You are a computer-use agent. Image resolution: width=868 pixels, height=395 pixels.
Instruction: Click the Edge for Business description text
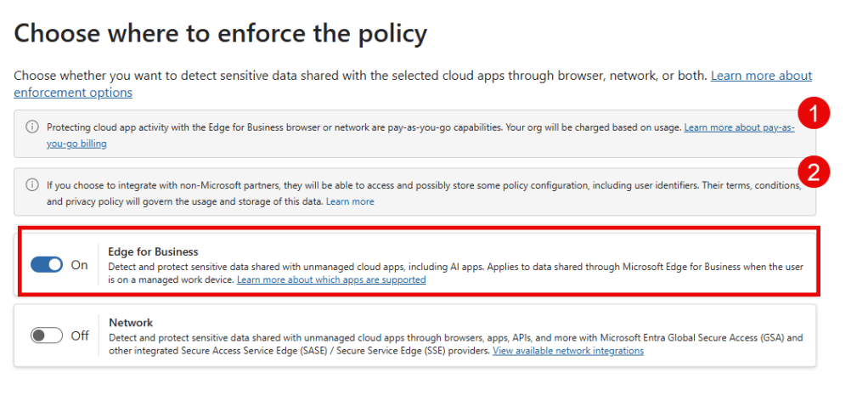pos(425,267)
